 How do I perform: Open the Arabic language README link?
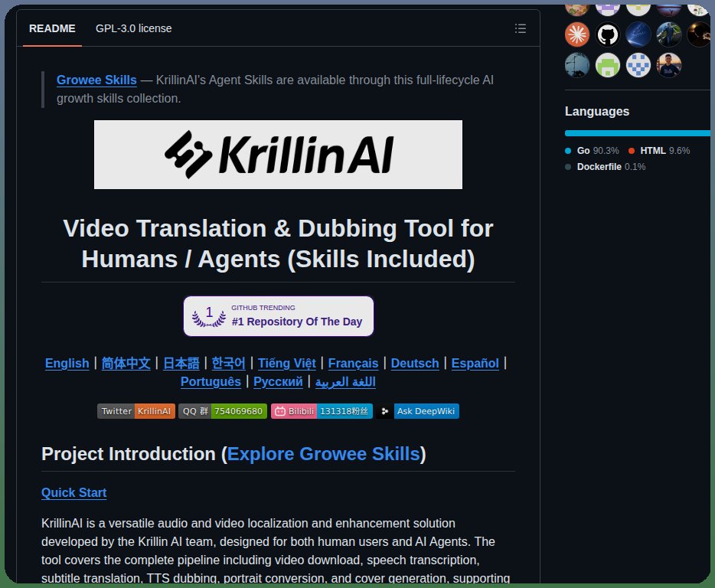[x=345, y=381]
